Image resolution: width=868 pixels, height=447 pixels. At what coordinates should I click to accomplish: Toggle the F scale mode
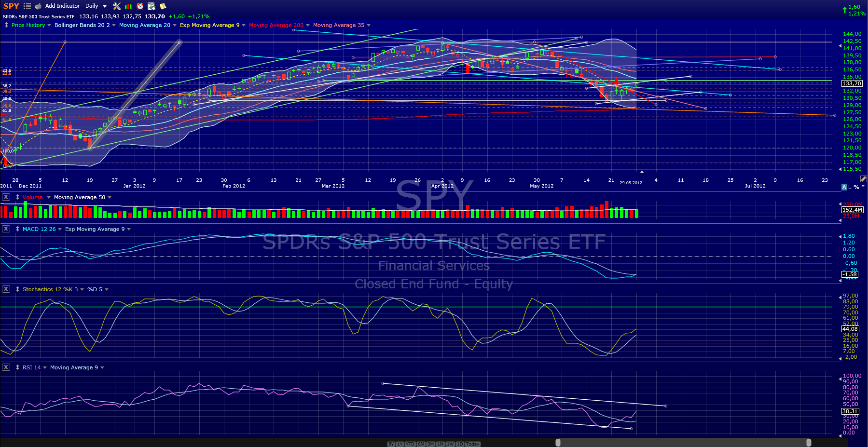coord(863,187)
